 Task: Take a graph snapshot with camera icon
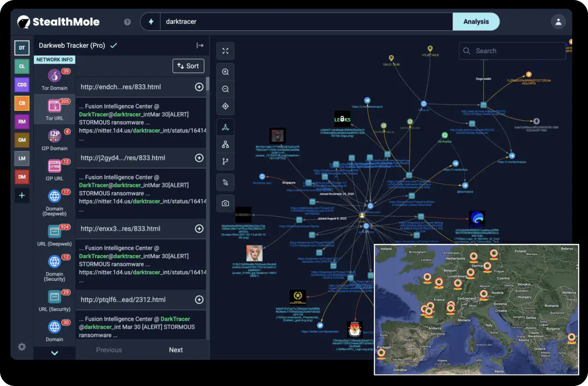coord(226,203)
